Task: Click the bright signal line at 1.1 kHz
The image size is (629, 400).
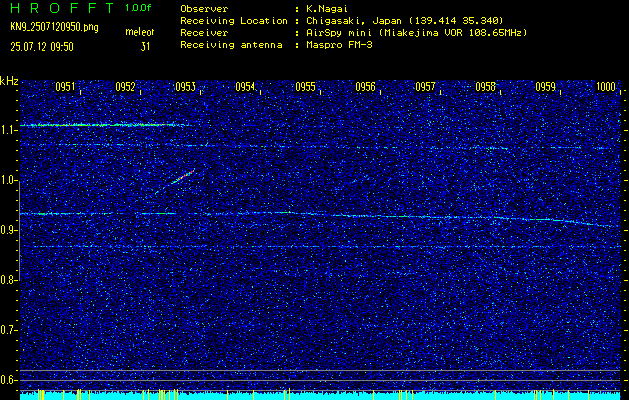Action: pos(104,125)
